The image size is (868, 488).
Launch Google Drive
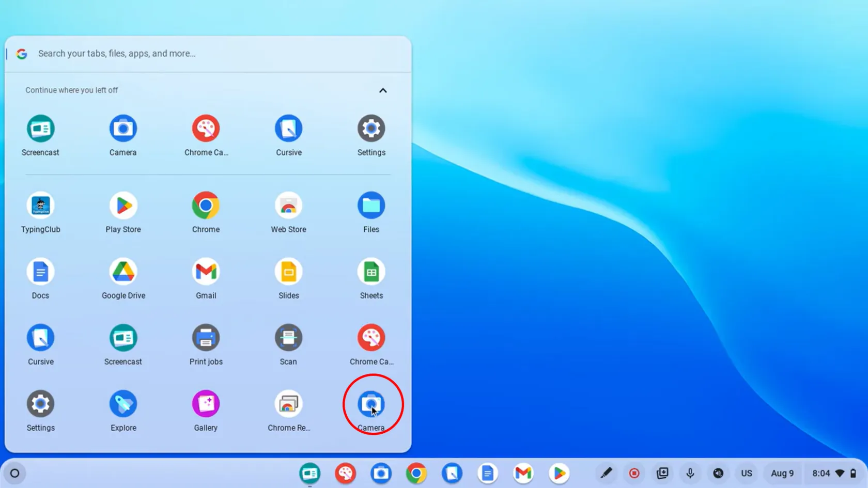pyautogui.click(x=123, y=272)
